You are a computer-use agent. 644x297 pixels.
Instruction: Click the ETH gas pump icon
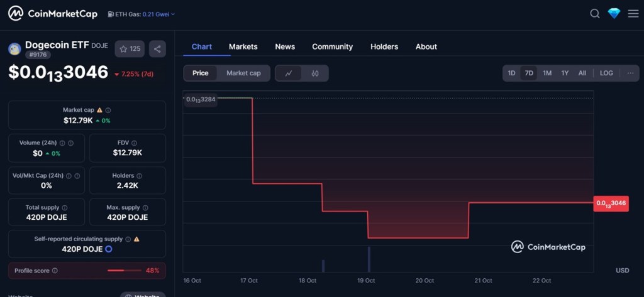[x=111, y=14]
